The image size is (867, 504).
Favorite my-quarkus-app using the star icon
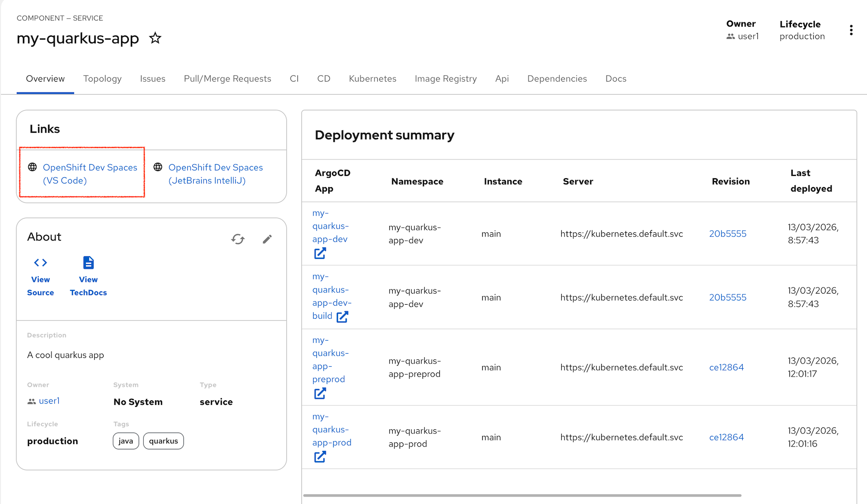[155, 38]
